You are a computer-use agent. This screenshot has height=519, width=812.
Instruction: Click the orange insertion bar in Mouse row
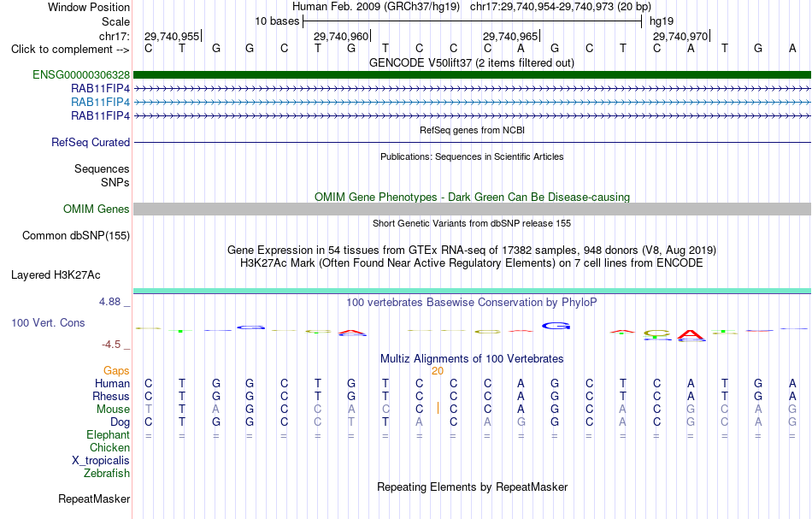[x=438, y=408]
